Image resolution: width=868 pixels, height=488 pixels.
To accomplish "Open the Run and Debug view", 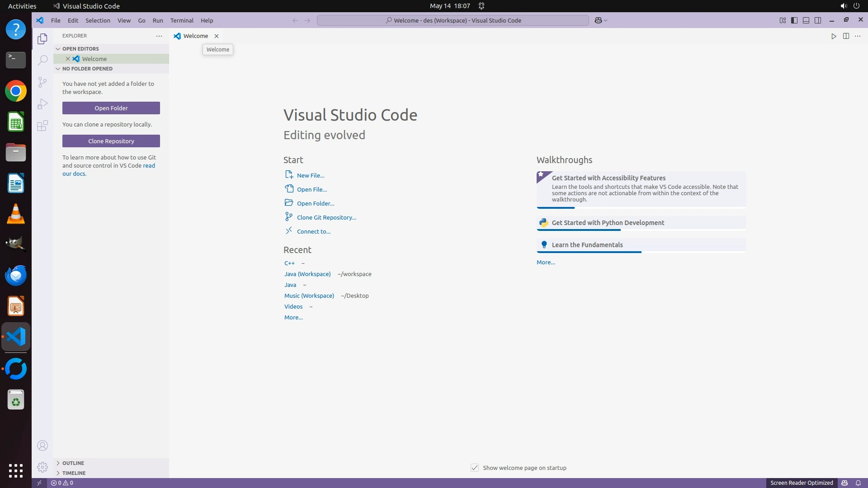I will (42, 104).
